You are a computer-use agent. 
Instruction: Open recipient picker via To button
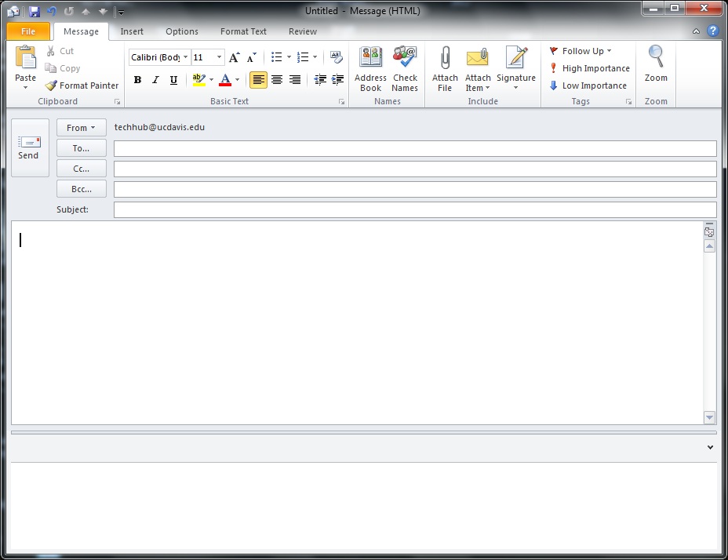tap(81, 147)
